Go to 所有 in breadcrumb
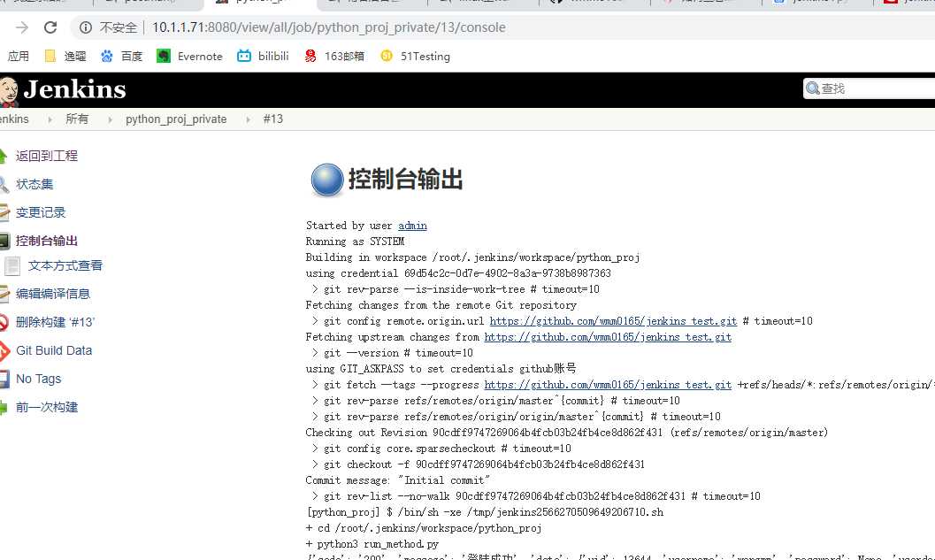The image size is (935, 560). click(x=77, y=119)
